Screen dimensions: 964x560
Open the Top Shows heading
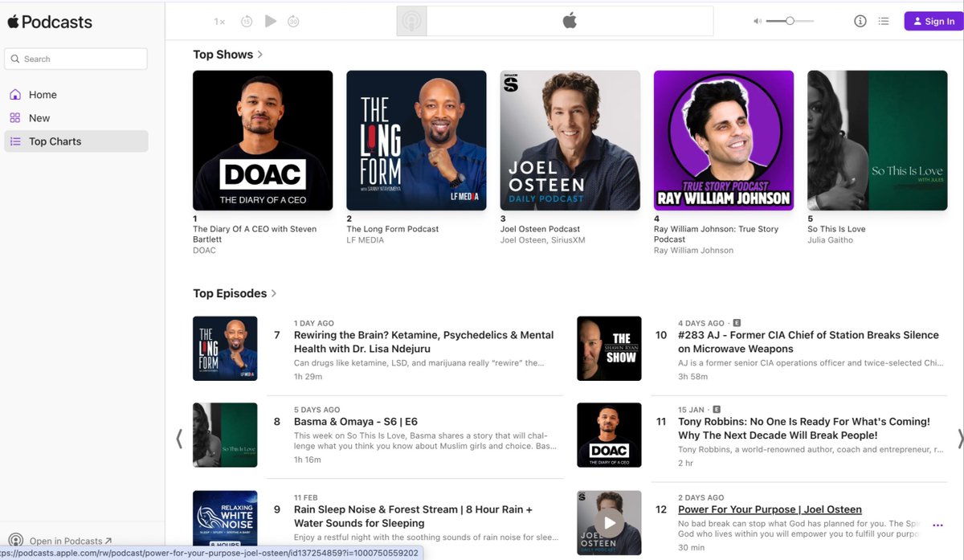pyautogui.click(x=223, y=55)
